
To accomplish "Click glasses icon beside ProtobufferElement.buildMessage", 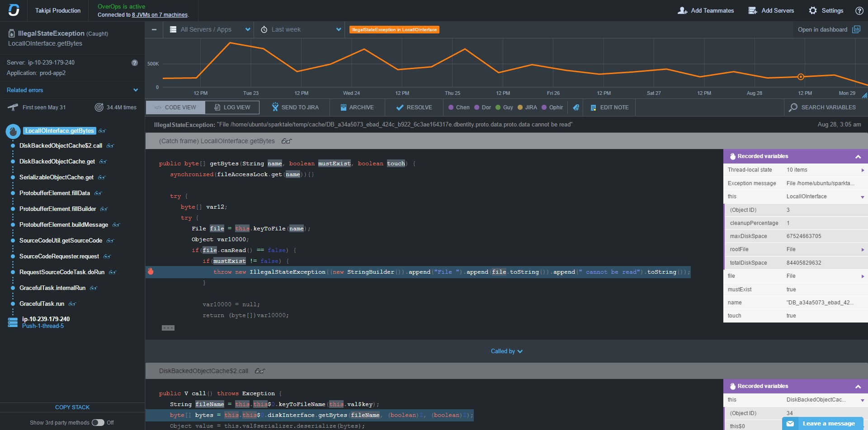I will click(x=116, y=225).
